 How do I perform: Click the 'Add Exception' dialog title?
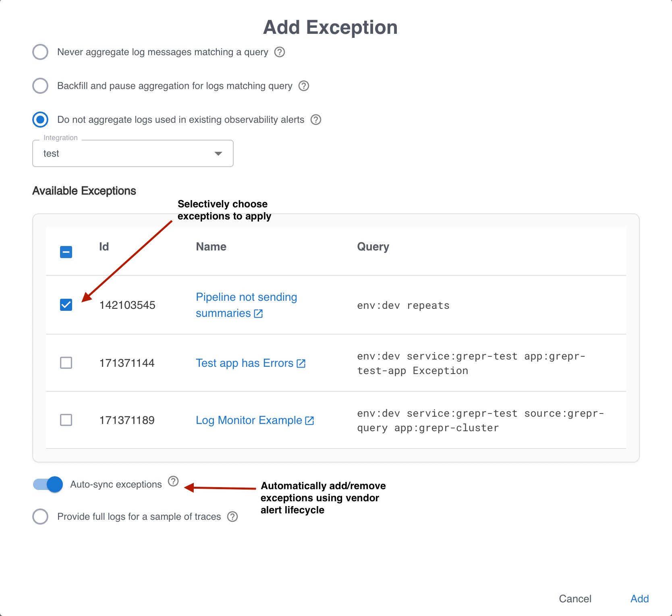330,27
